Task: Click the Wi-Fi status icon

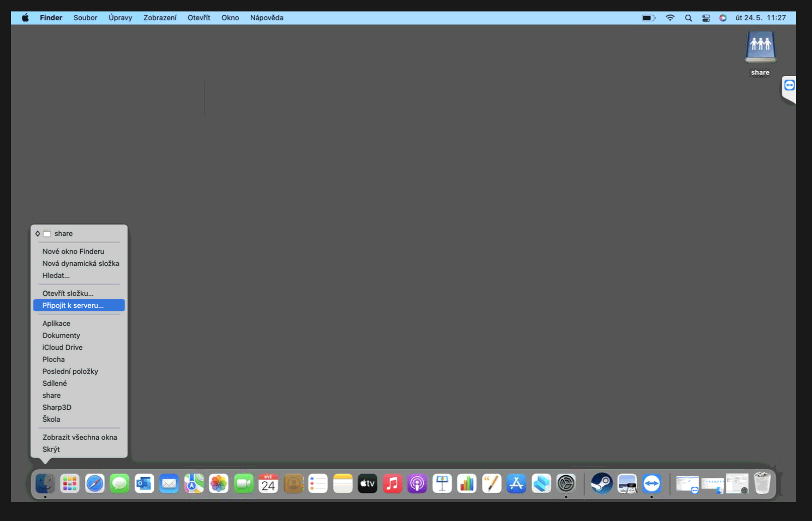Action: (x=670, y=18)
